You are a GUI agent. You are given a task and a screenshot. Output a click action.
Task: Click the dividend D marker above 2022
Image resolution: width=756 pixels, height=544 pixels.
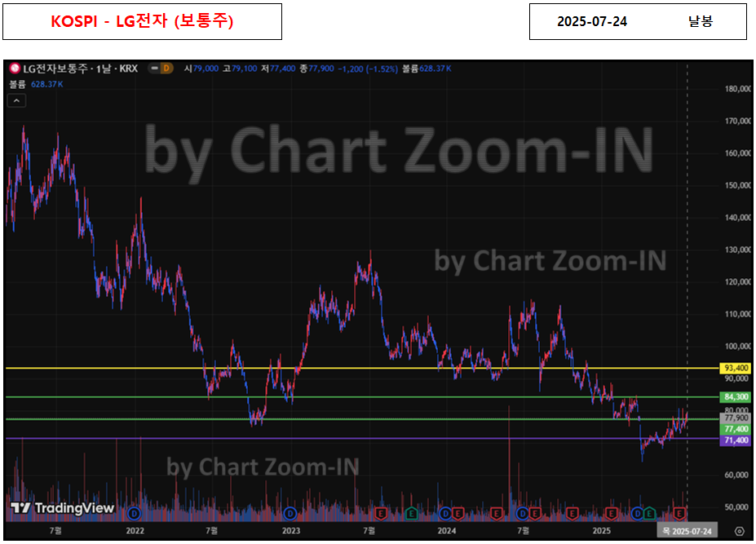[x=134, y=514]
